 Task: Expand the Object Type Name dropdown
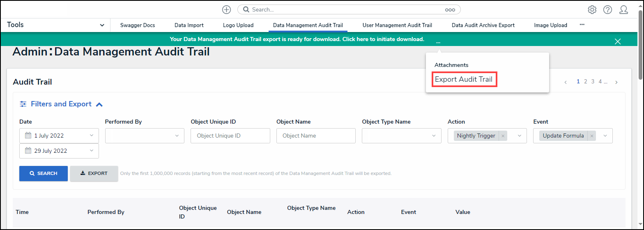pyautogui.click(x=401, y=136)
